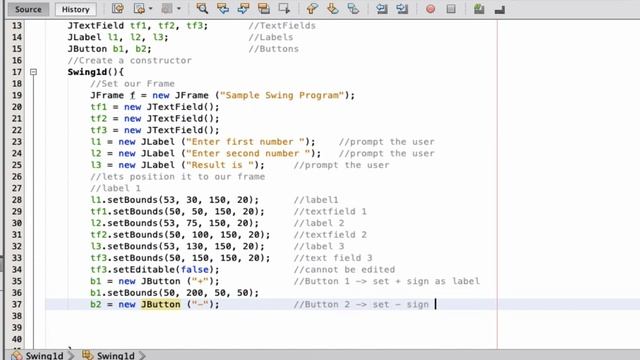Click the //textfield 1 comment
The width and height of the screenshot is (640, 360).
point(330,211)
